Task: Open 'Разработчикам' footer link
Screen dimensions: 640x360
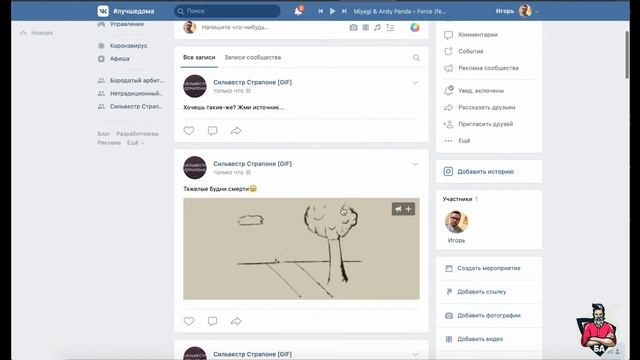Action: point(137,134)
